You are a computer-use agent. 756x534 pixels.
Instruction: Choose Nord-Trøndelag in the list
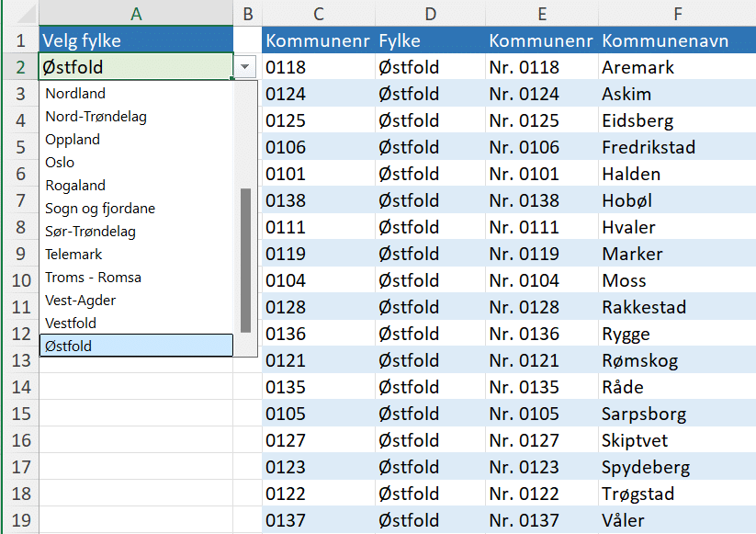[96, 117]
